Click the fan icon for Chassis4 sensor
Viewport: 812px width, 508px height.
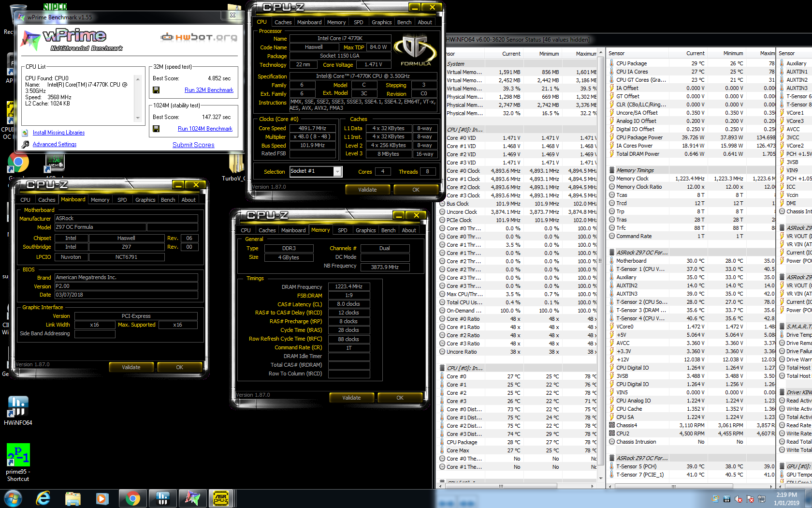click(612, 425)
